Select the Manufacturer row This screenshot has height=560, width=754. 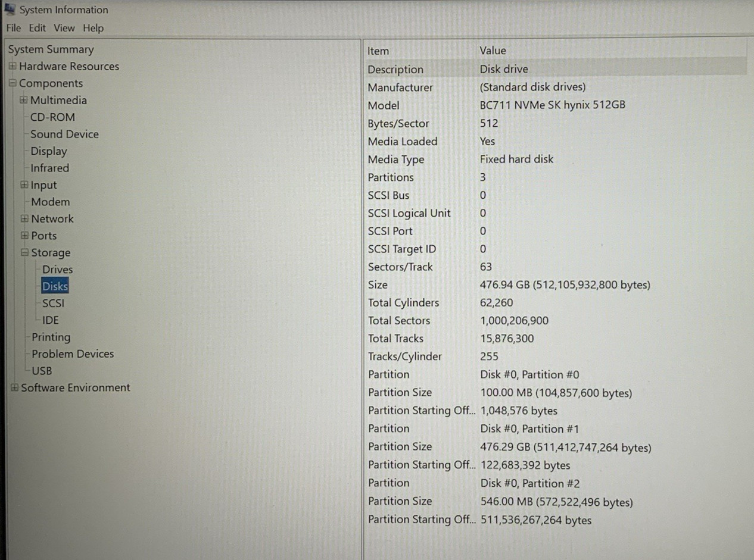[556, 87]
